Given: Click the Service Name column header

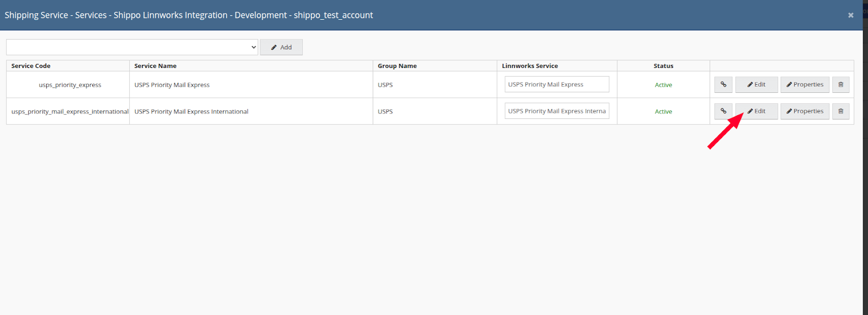Looking at the screenshot, I should point(155,66).
